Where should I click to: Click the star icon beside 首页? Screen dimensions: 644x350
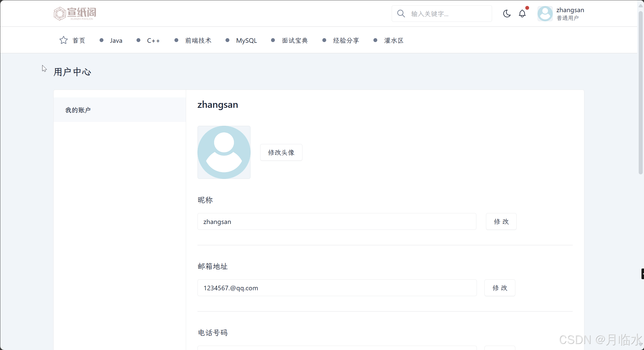(63, 40)
